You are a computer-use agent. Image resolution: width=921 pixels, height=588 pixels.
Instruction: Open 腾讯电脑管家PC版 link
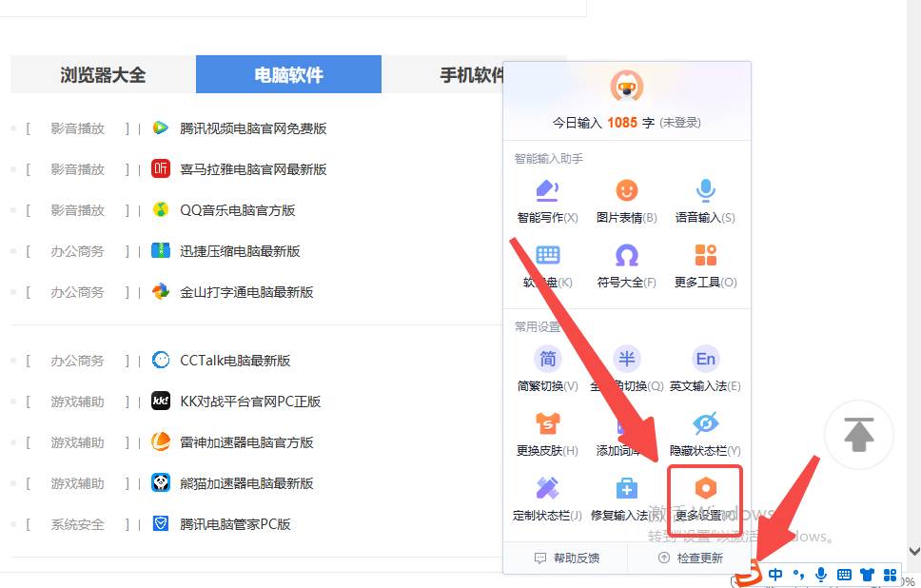click(x=235, y=524)
